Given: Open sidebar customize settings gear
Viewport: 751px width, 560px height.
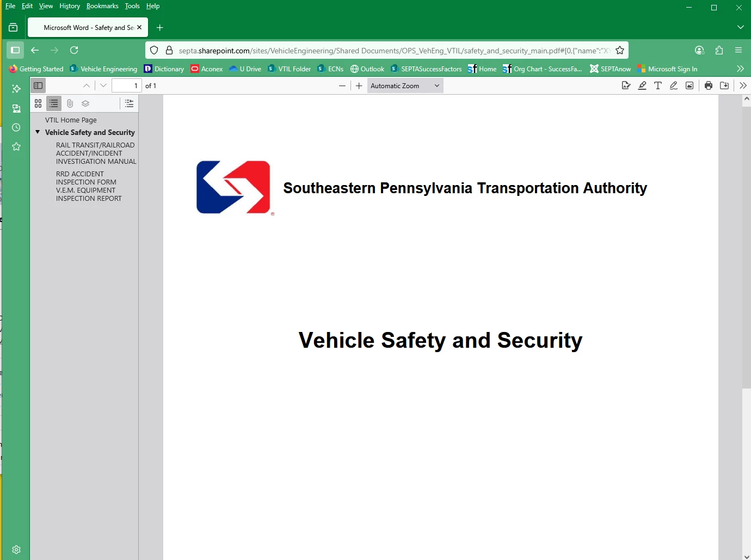Looking at the screenshot, I should pyautogui.click(x=16, y=550).
